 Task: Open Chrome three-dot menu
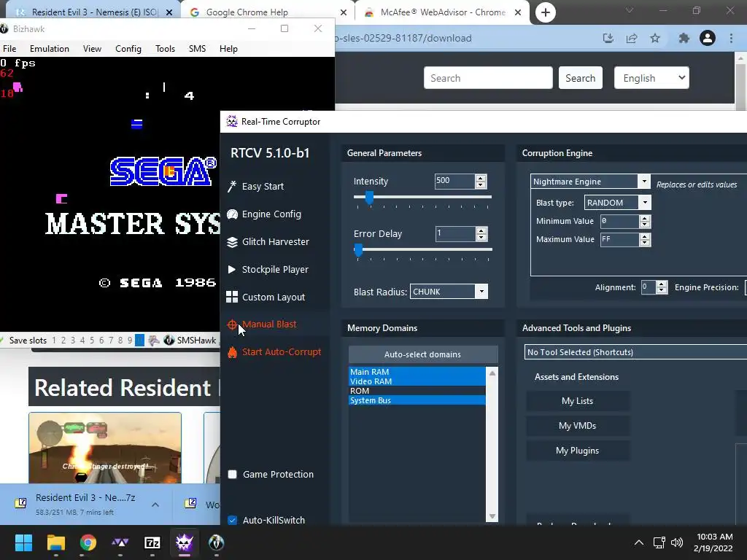731,38
